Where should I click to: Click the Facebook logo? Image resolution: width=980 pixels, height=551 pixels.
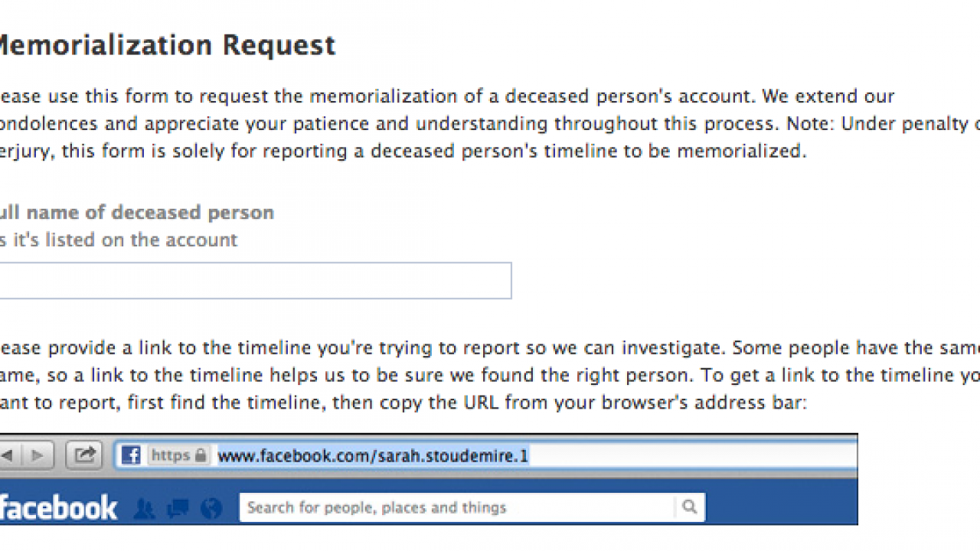click(59, 507)
